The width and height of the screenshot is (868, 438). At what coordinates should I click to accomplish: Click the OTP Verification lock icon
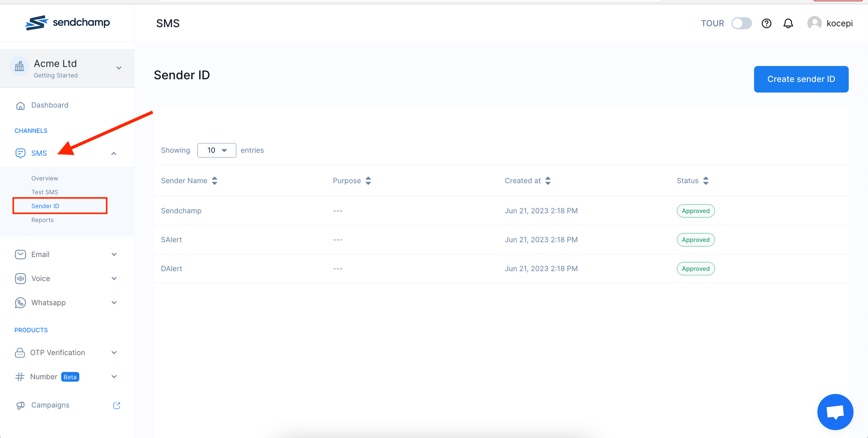20,353
